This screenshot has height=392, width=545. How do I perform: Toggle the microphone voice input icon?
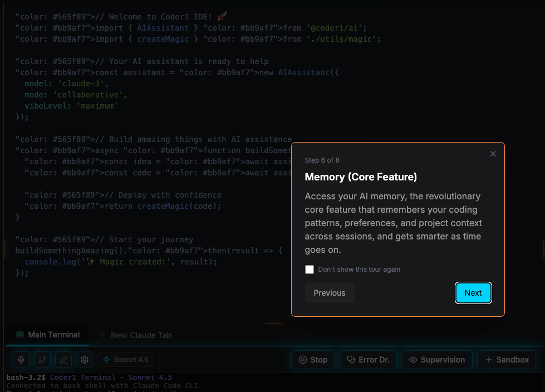21,360
